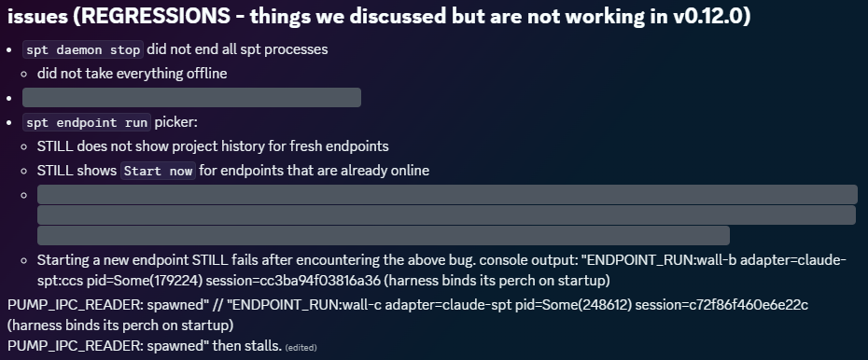Click the 'Start now' inline code snippet
Screen dimensions: 868x360
click(x=159, y=171)
